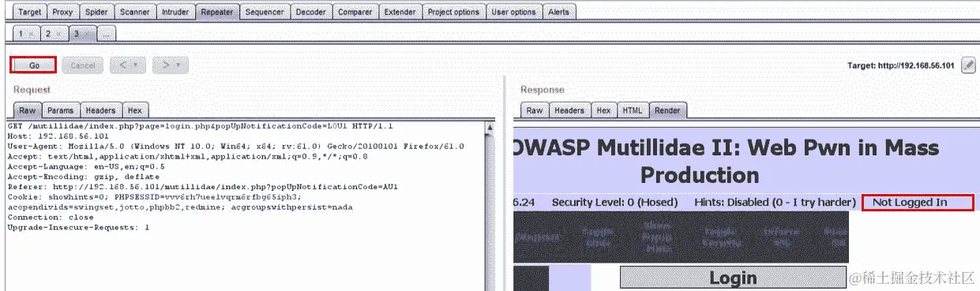Click 'Security Level: 0 (Hosed)' status text

coord(614,203)
